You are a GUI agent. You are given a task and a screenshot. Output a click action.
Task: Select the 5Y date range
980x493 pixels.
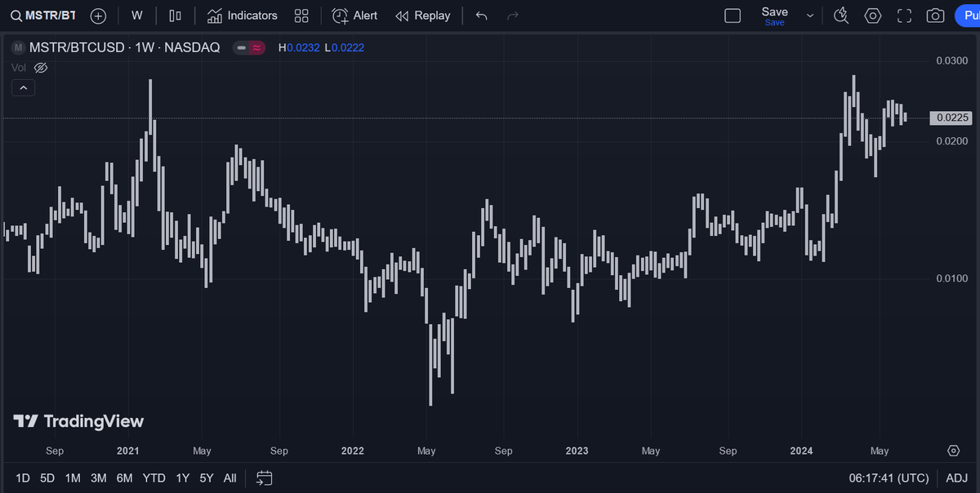tap(206, 477)
